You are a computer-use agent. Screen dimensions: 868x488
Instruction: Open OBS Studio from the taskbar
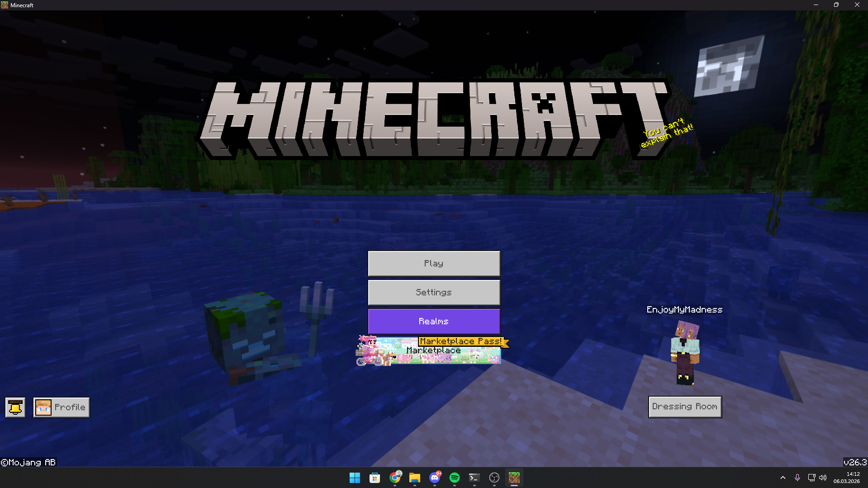click(x=494, y=478)
